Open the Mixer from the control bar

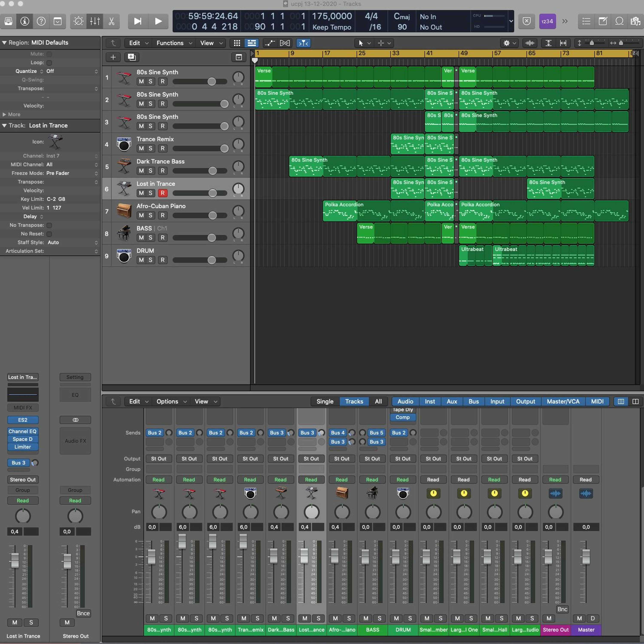95,21
